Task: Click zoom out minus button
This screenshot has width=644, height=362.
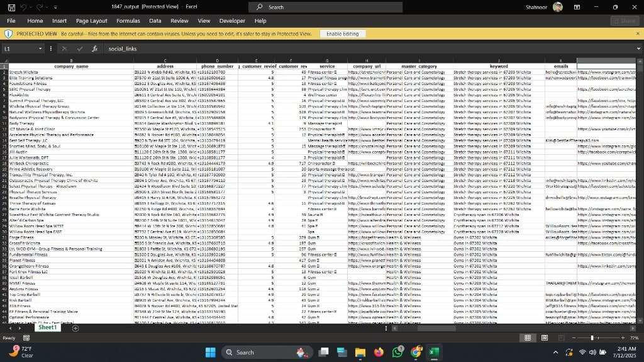Action: coord(574,337)
